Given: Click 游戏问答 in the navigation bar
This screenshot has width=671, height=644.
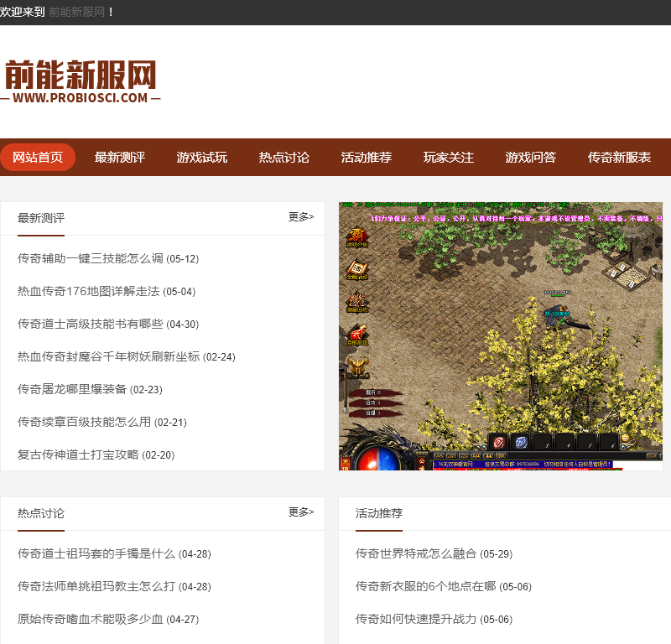Looking at the screenshot, I should click(x=531, y=157).
